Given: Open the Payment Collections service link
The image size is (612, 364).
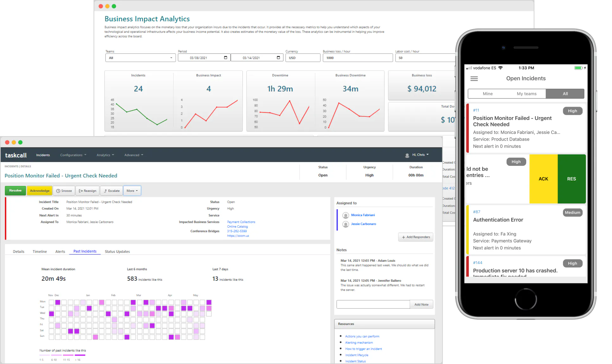Looking at the screenshot, I should coord(241,222).
